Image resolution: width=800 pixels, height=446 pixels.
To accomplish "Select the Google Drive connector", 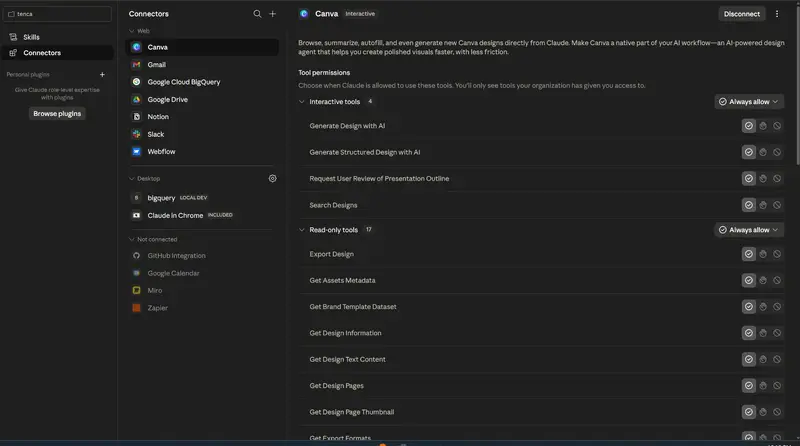I will pos(202,100).
